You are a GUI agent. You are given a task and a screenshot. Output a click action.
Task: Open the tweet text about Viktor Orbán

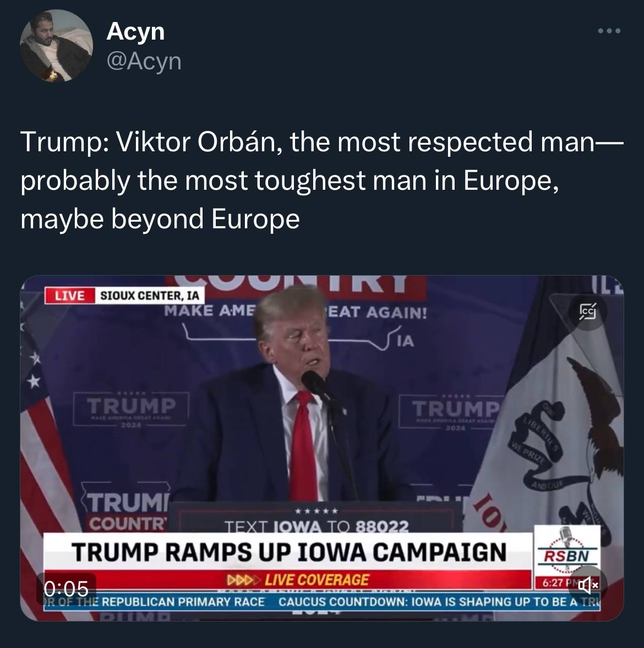pyautogui.click(x=322, y=180)
